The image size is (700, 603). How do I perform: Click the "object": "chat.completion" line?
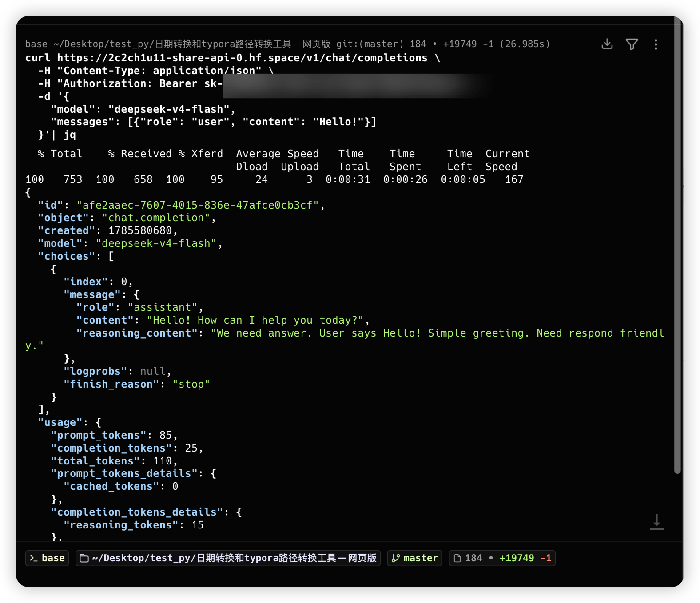(x=127, y=218)
